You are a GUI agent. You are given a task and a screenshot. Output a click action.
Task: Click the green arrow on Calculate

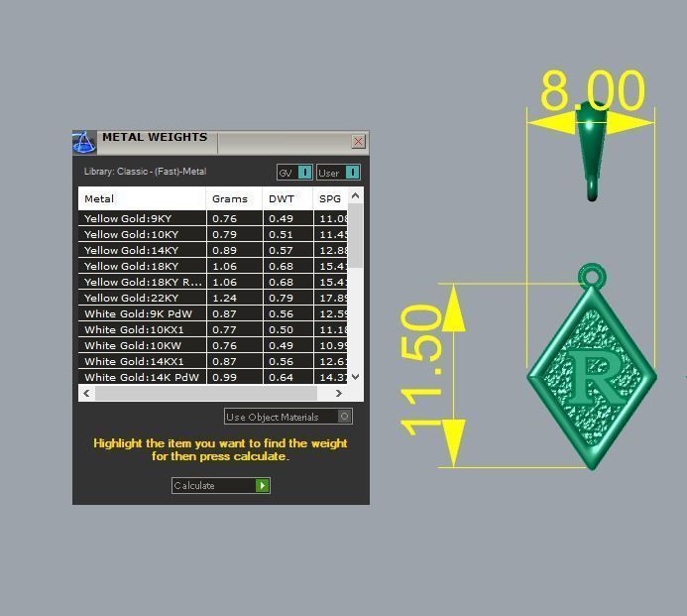262,485
